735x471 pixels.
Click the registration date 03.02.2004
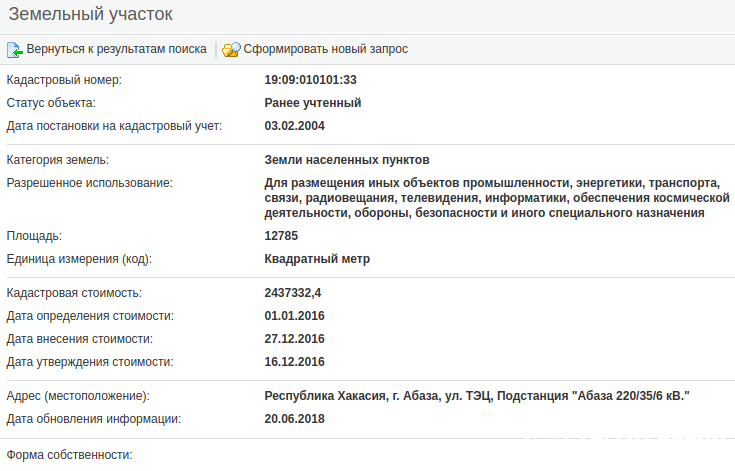coord(294,126)
